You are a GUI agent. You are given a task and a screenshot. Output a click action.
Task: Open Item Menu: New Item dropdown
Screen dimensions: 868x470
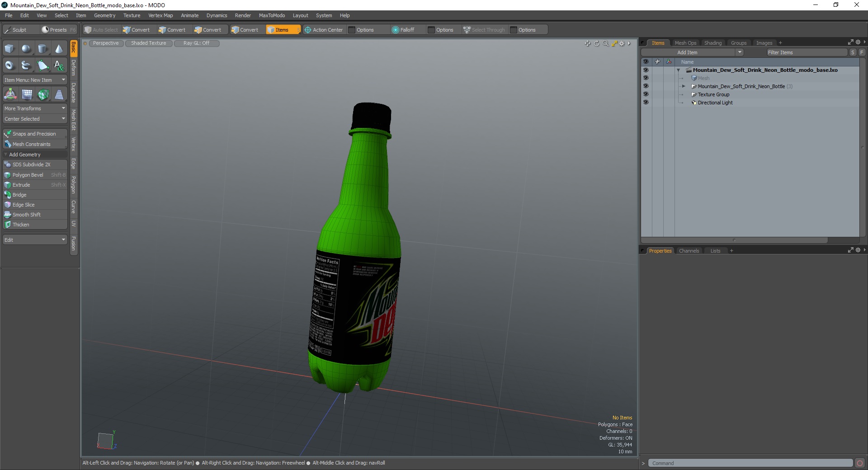coord(35,80)
